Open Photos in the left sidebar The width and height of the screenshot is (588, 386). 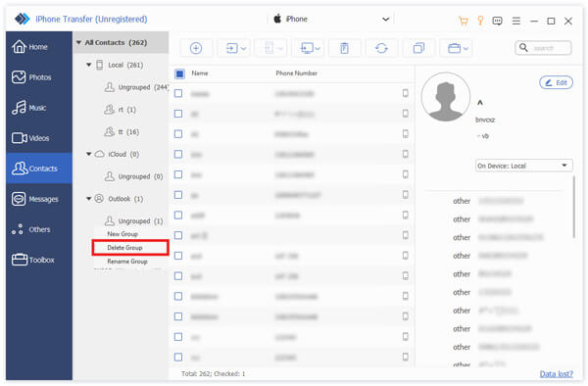click(x=39, y=77)
